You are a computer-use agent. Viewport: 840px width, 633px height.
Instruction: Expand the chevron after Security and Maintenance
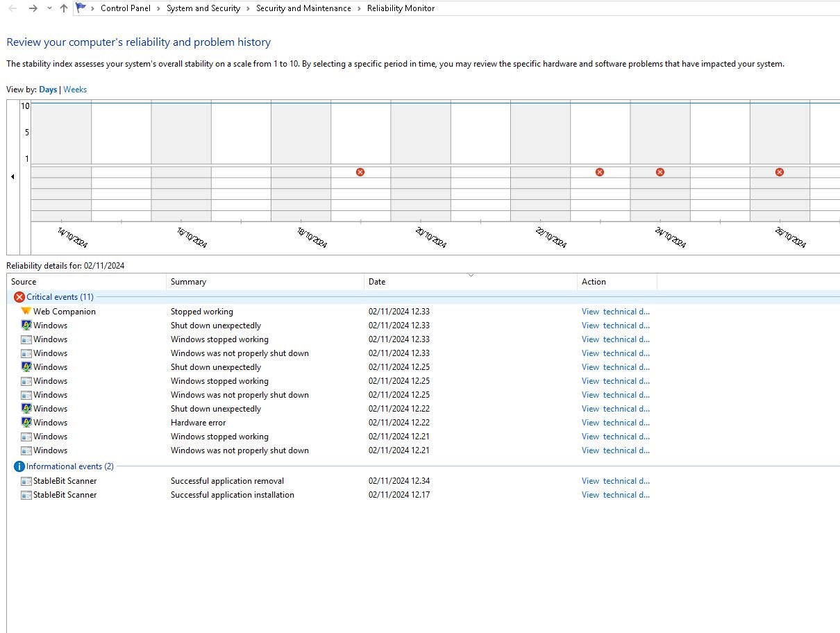click(360, 8)
